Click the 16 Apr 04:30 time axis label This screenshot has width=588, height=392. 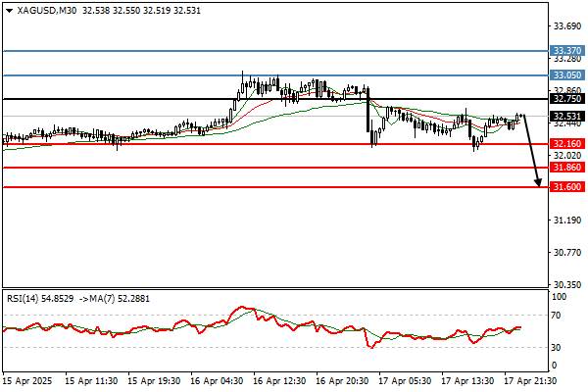(x=217, y=381)
